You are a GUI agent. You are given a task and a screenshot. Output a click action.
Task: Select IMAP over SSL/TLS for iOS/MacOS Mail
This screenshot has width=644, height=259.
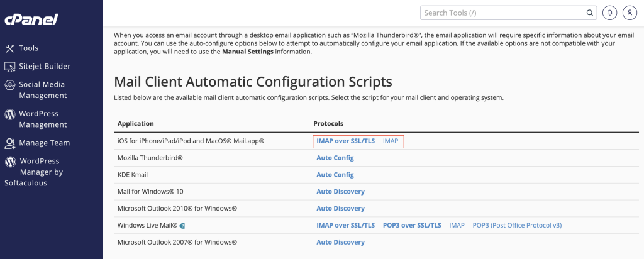pos(346,141)
